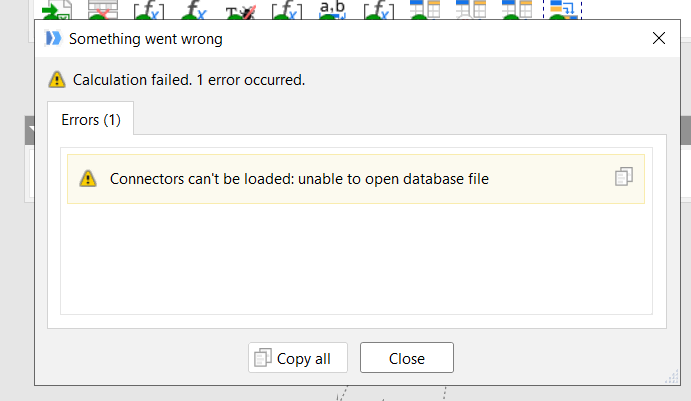The width and height of the screenshot is (691, 401).
Task: Select the "Connectors can't be loaded" error row
Action: (x=299, y=179)
